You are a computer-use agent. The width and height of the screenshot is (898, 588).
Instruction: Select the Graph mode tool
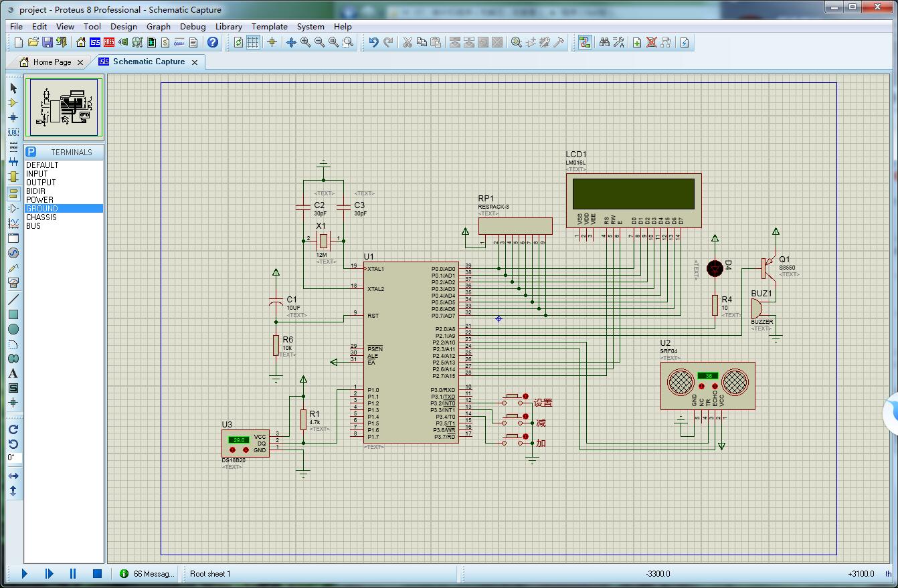coord(13,223)
